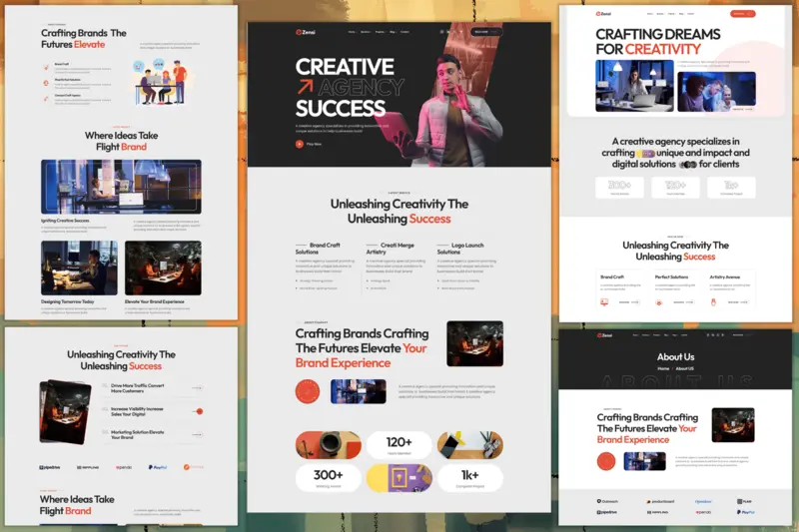Click the Zenai logo on the Crafting Dreams page
Screen dimensions: 799x532
point(603,14)
